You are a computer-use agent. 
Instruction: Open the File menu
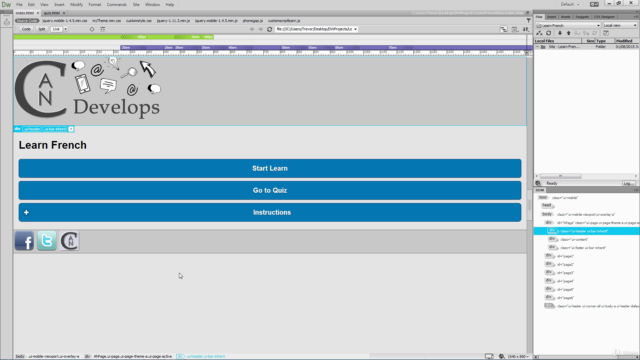point(19,4)
